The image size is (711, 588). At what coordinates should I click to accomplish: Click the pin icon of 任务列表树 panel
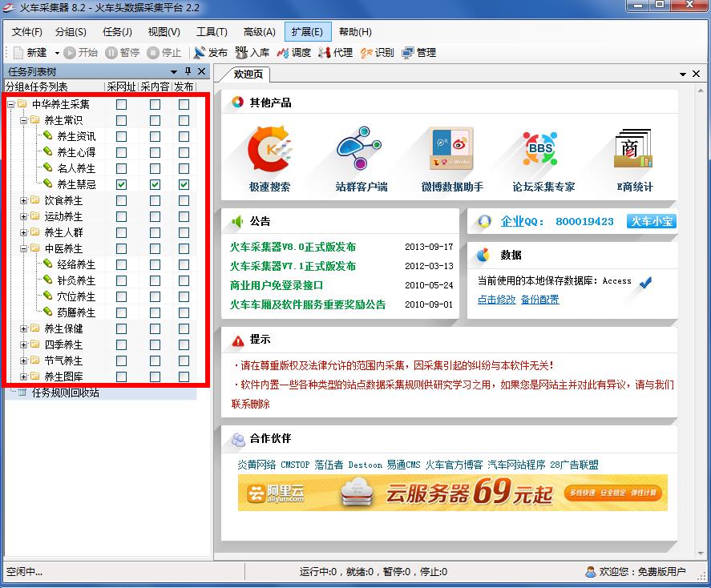(x=188, y=71)
